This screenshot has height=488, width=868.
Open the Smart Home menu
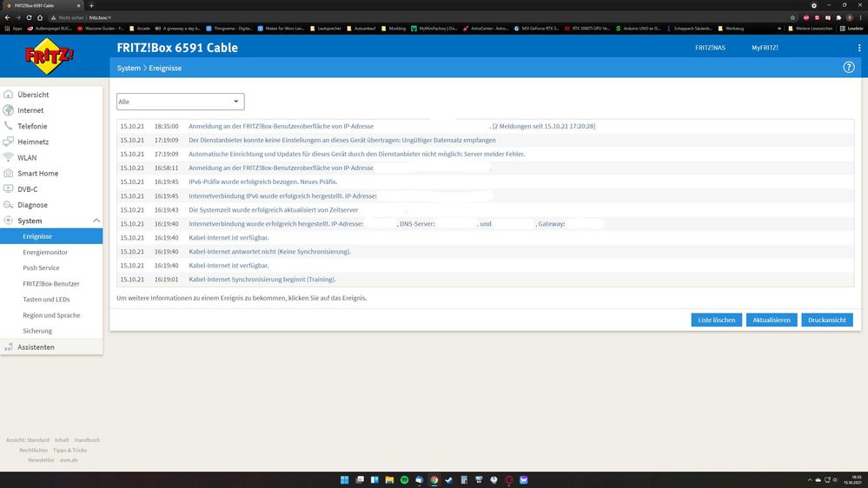click(x=37, y=173)
